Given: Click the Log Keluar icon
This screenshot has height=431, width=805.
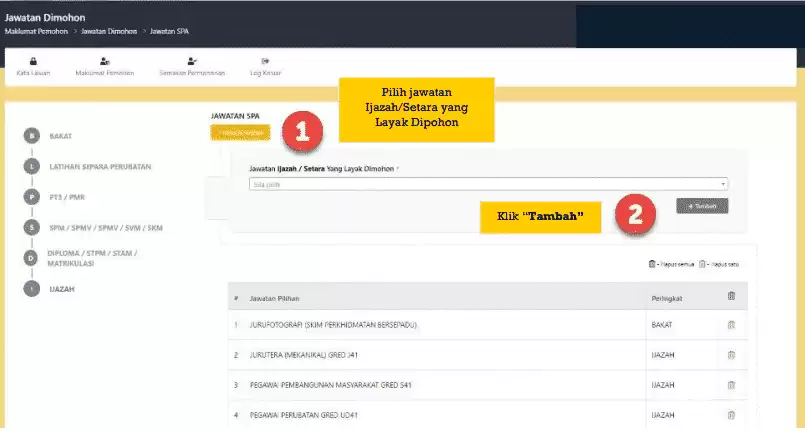Looking at the screenshot, I should pyautogui.click(x=265, y=62).
